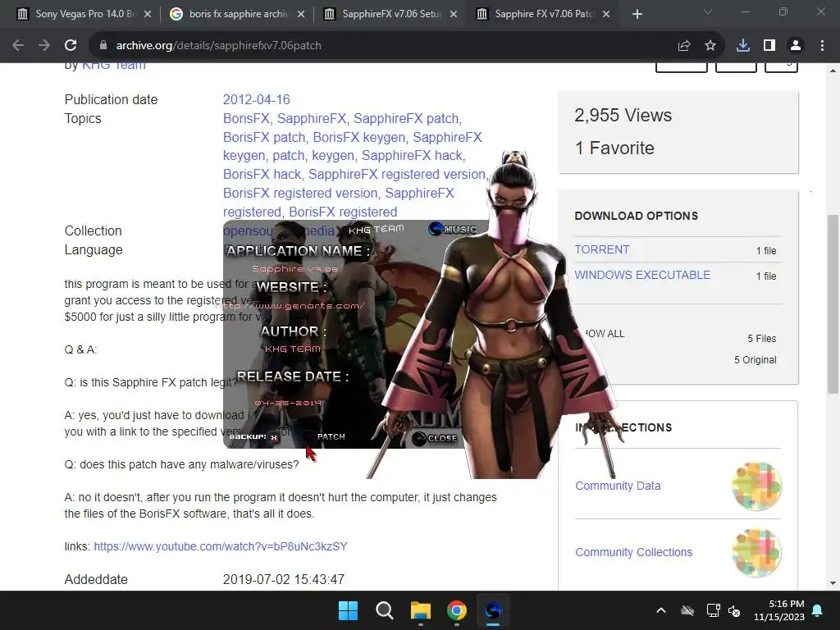The width and height of the screenshot is (840, 630).
Task: Reload the archive.org page
Action: point(71,46)
